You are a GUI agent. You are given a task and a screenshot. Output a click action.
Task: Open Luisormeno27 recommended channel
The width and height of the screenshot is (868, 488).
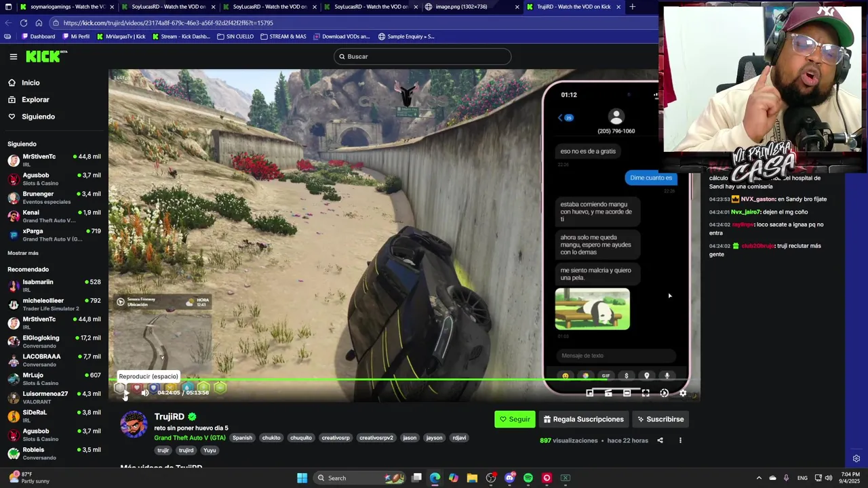click(x=54, y=398)
